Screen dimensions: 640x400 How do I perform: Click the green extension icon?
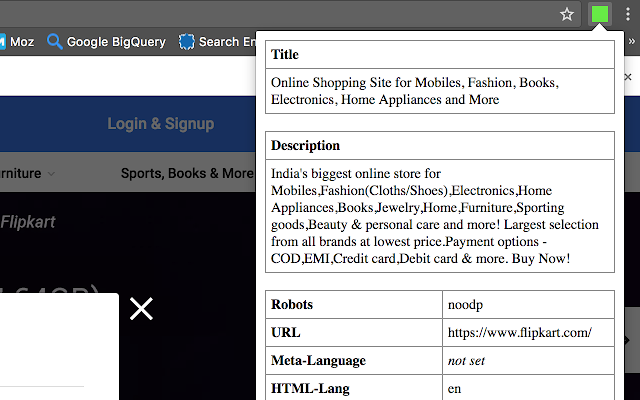(x=600, y=15)
